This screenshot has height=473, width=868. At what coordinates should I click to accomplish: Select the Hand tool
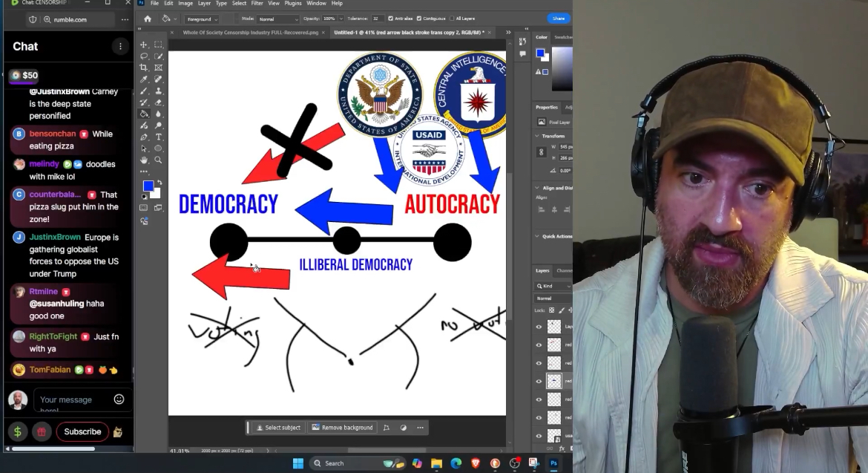(144, 160)
